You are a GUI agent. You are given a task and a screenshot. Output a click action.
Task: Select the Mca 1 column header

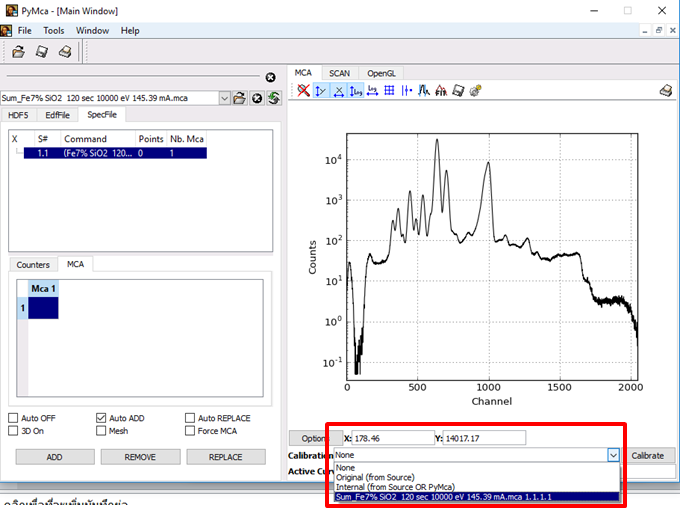tap(43, 288)
